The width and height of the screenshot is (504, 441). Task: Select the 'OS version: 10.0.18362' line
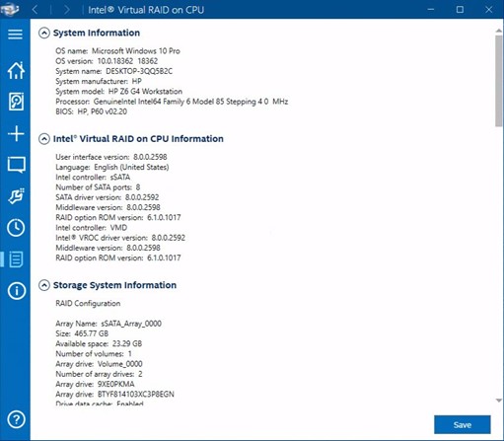point(107,61)
